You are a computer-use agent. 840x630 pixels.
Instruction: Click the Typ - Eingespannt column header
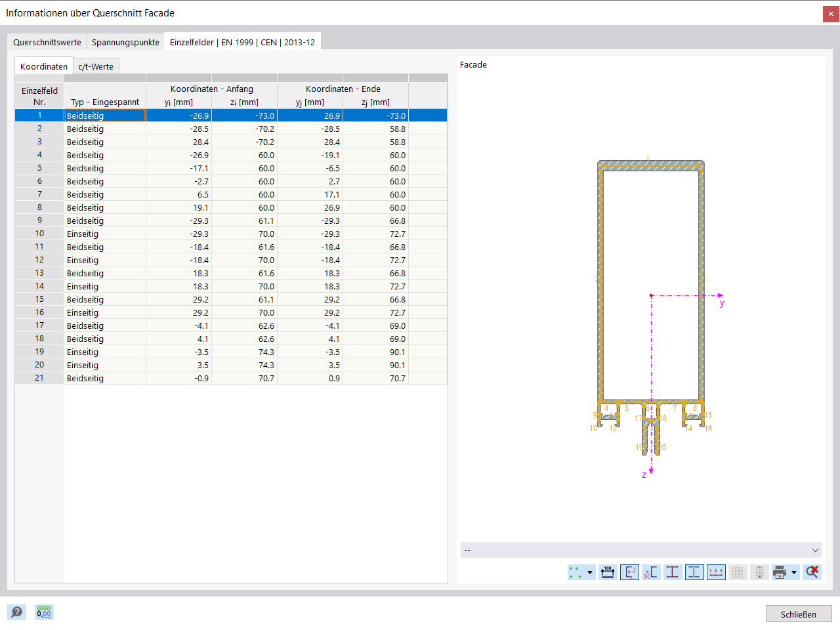pos(105,102)
